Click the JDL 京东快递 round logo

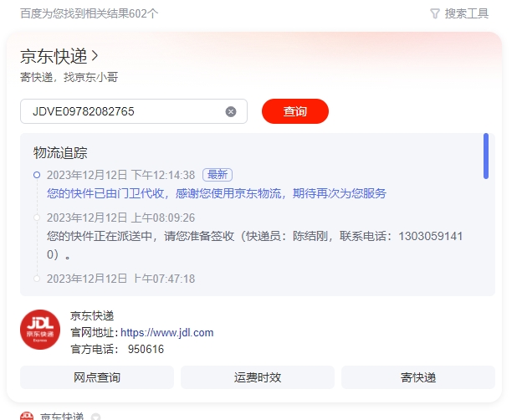click(40, 330)
